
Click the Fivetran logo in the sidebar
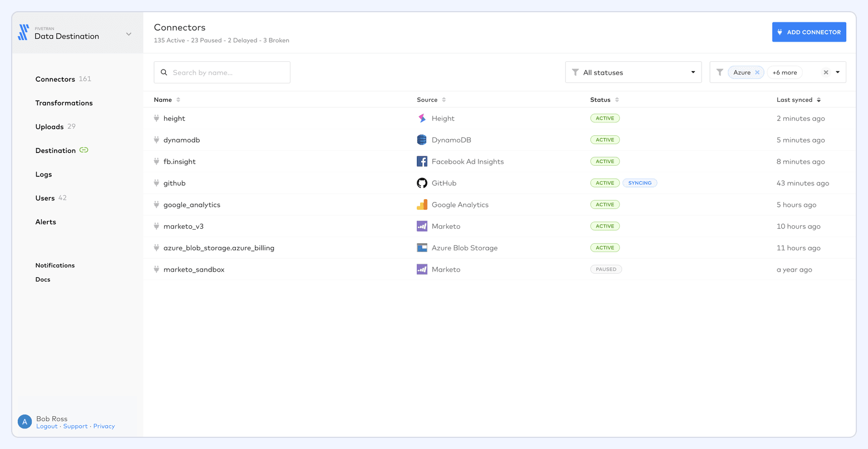pos(23,32)
